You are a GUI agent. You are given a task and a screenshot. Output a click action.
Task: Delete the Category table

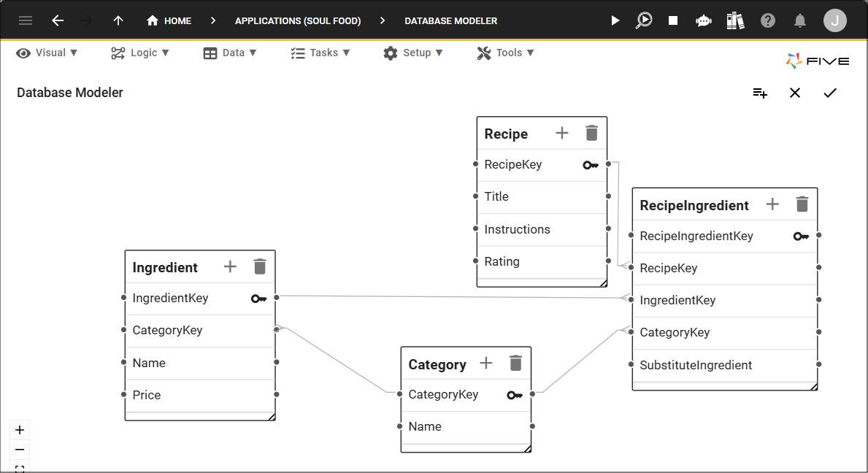pyautogui.click(x=515, y=363)
